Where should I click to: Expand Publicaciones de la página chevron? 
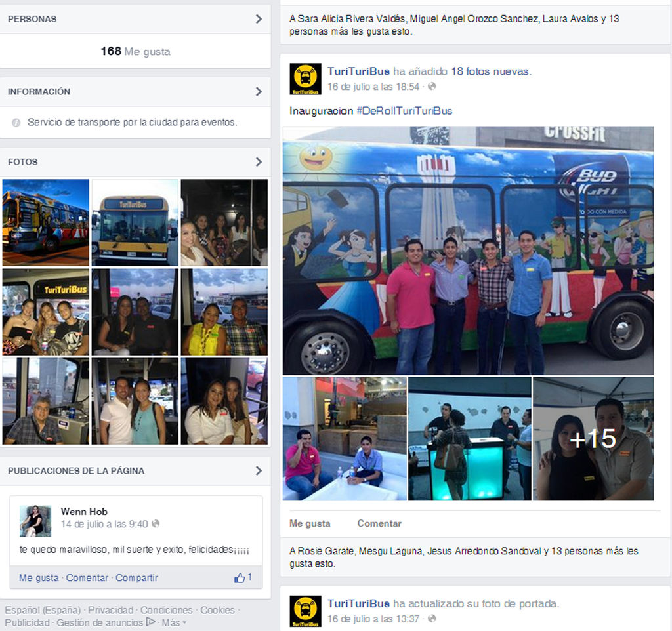coord(259,470)
